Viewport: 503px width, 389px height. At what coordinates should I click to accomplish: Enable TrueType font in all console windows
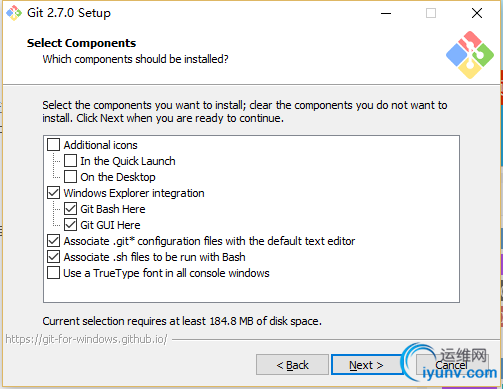(x=53, y=273)
